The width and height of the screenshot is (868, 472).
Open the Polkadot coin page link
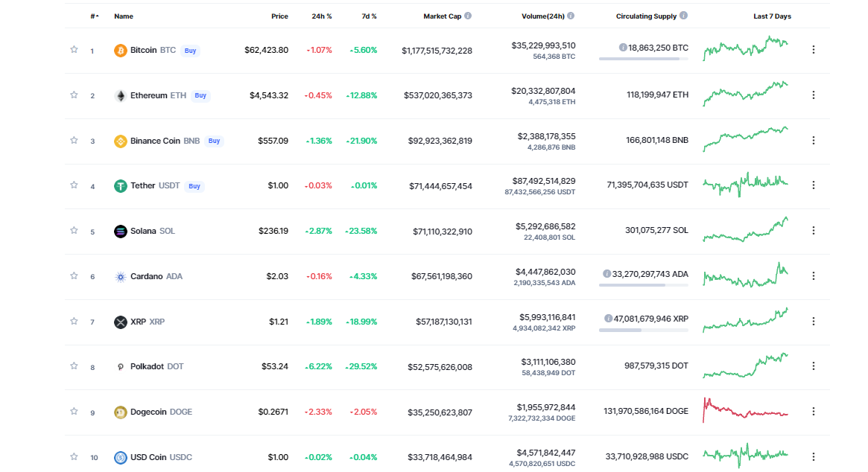156,367
